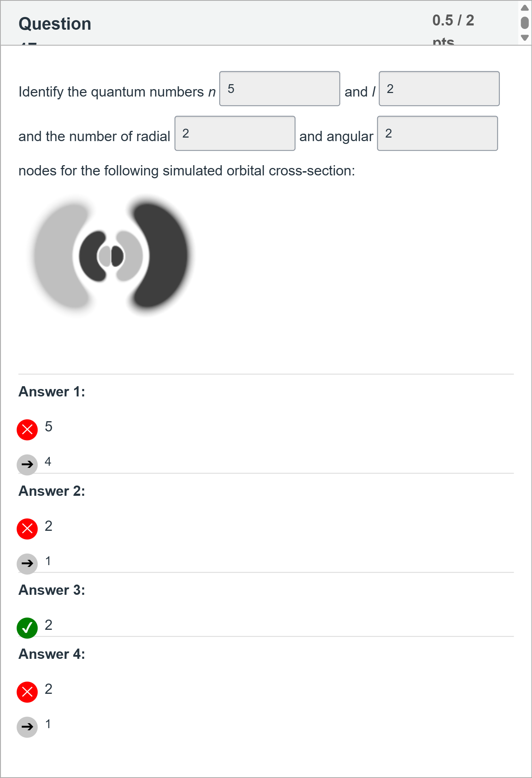Select the input field containing the l value 2

438,89
